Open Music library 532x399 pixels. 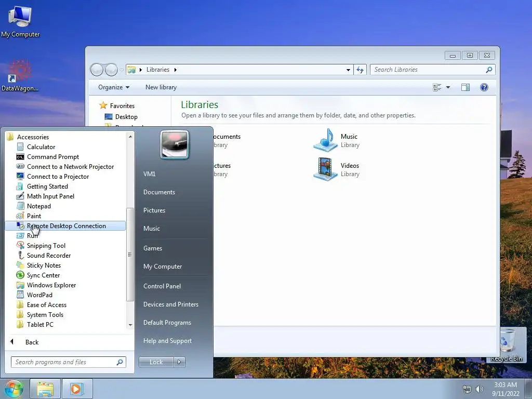point(336,140)
